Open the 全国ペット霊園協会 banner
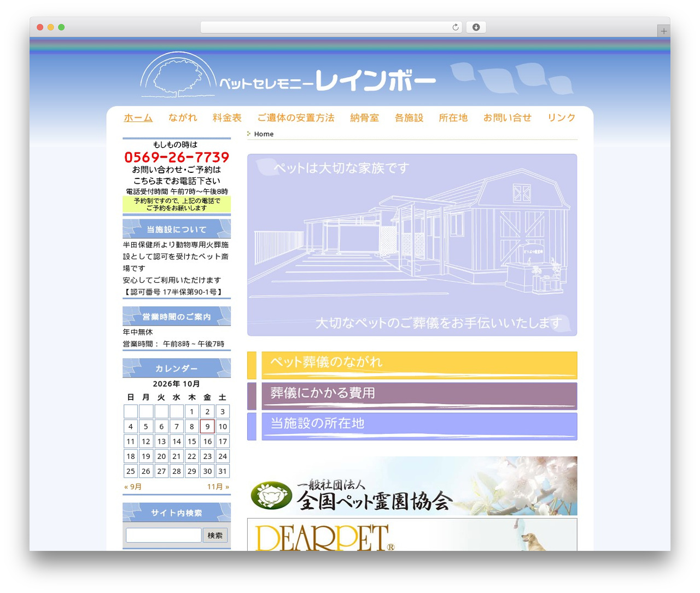This screenshot has height=593, width=700. (x=412, y=486)
